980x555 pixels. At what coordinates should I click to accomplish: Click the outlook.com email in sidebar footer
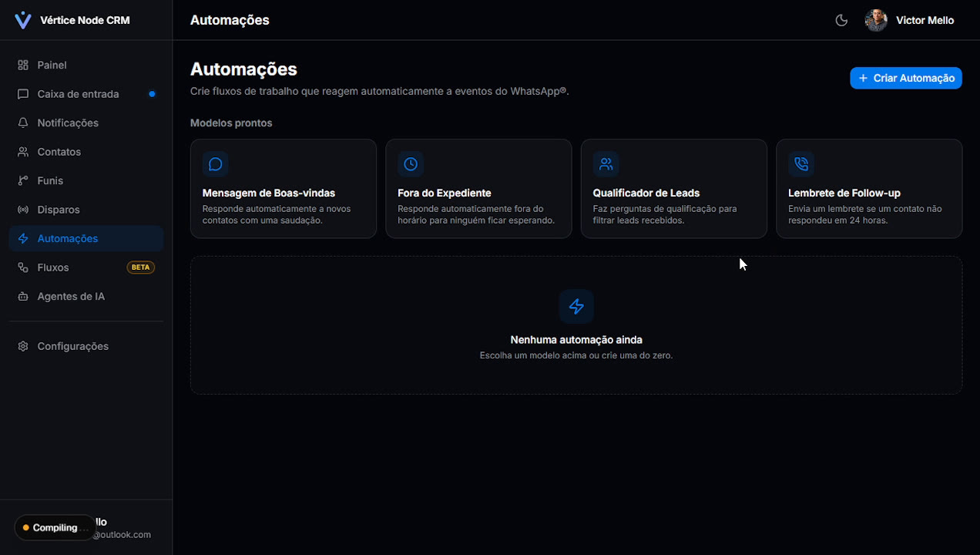(122, 535)
